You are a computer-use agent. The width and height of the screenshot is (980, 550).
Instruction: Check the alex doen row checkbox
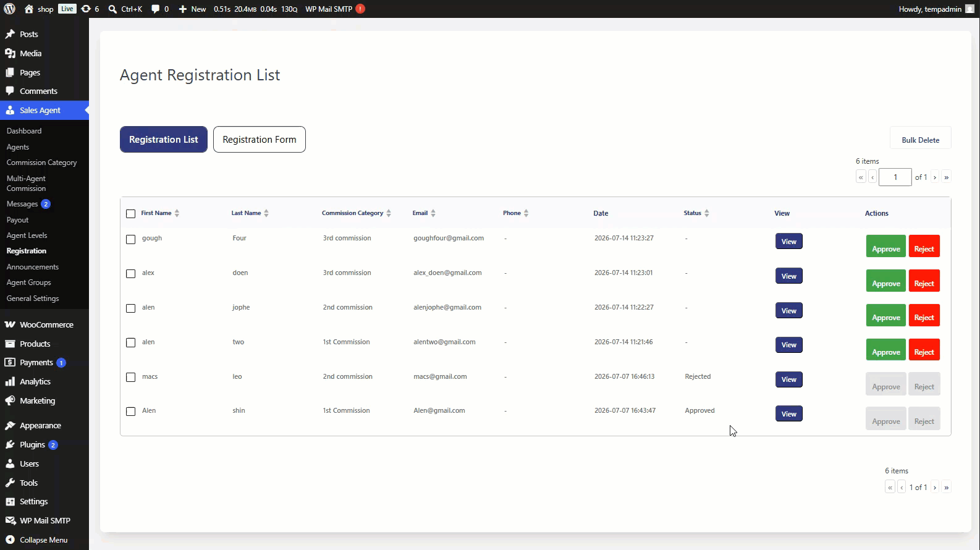130,274
